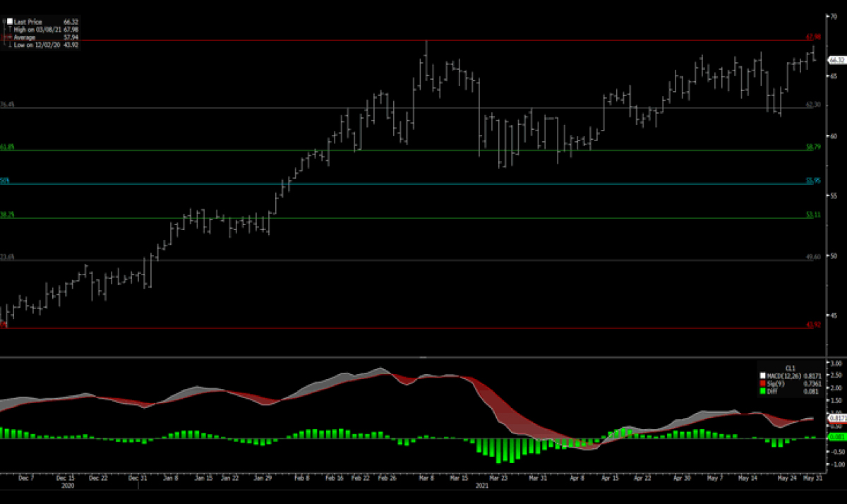847x504 pixels.
Task: Click the 38.2% Fibonacci level label
Action: 7,215
